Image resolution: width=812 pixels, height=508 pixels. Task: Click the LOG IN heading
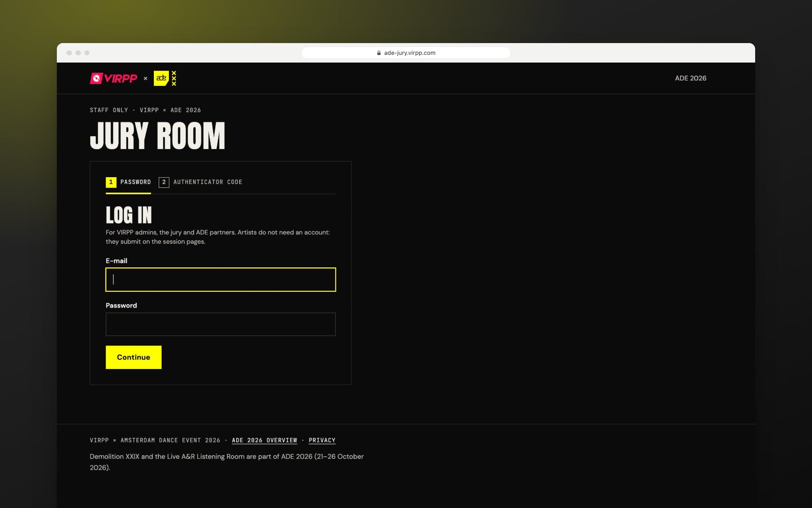(129, 215)
